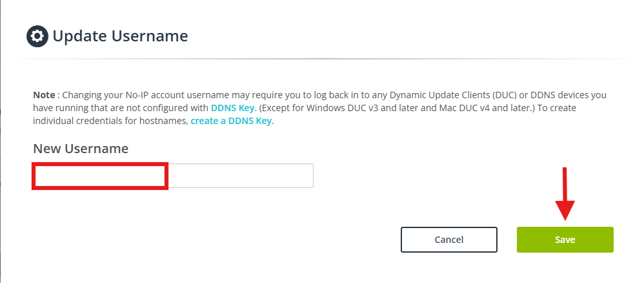Click the bold Note label
The height and width of the screenshot is (283, 644).
pos(45,94)
